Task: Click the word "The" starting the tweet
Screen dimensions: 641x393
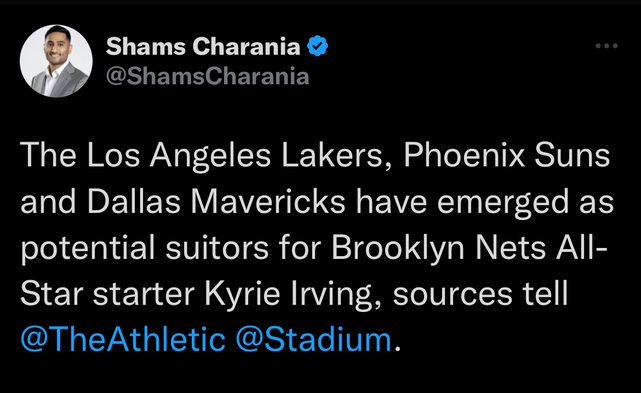Action: 48,155
